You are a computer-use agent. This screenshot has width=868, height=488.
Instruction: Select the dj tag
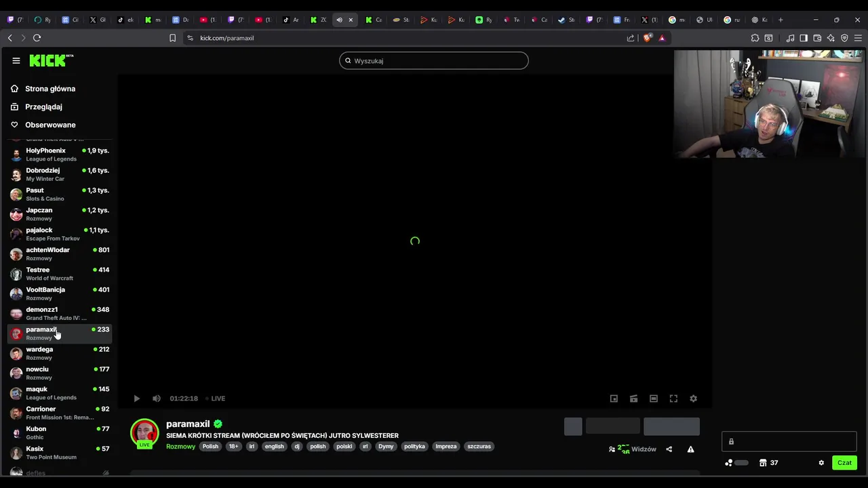[x=296, y=447]
